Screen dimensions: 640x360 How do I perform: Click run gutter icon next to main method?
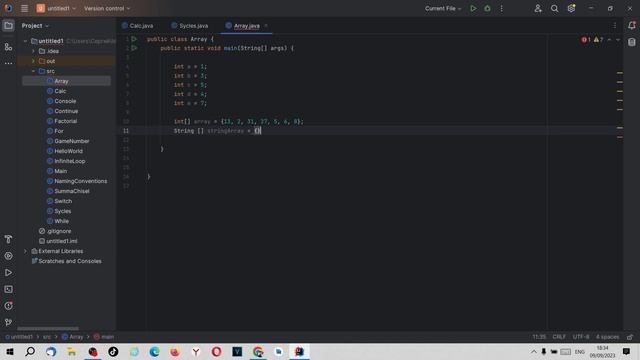click(x=134, y=48)
